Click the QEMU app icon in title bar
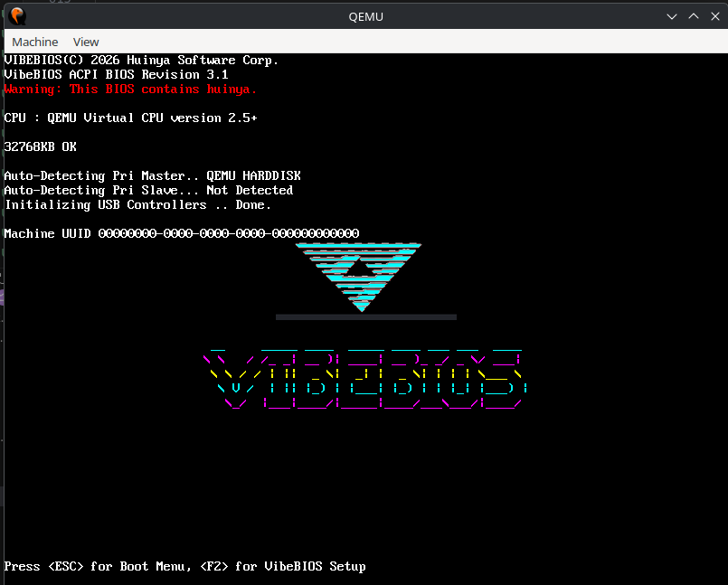The image size is (728, 585). (18, 16)
